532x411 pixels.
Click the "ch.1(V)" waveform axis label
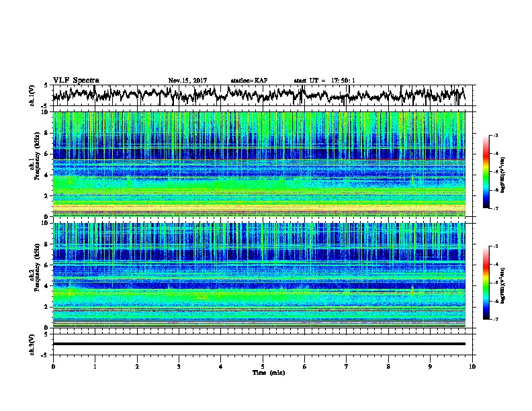tap(32, 95)
